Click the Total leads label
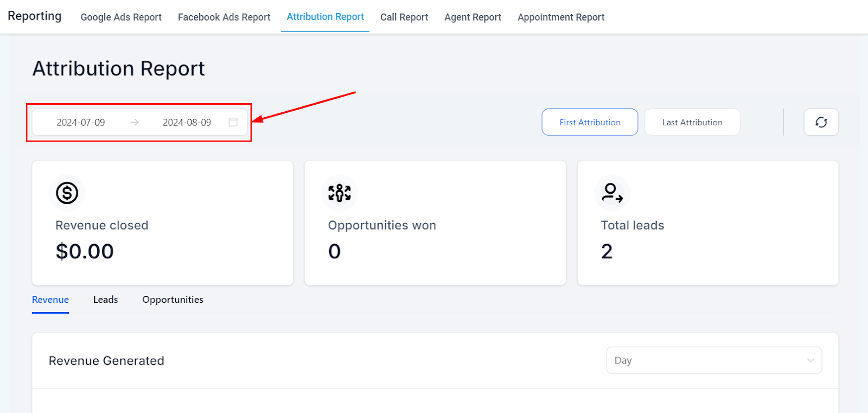The width and height of the screenshot is (868, 413). pyautogui.click(x=633, y=225)
